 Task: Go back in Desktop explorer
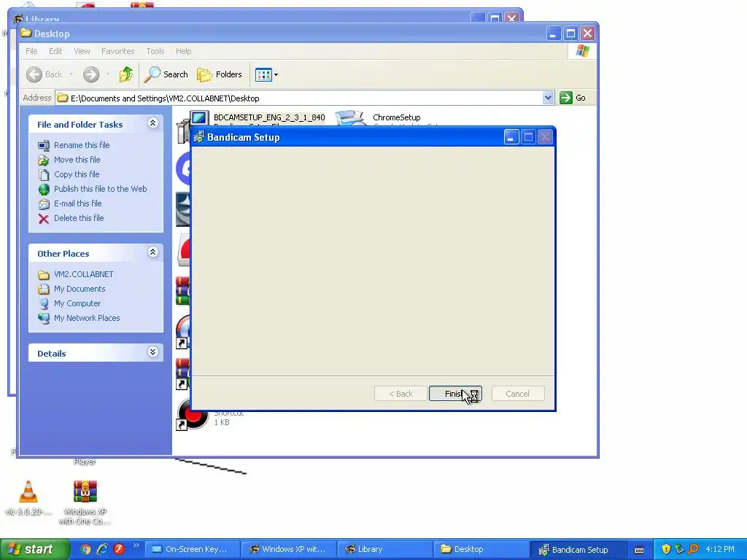pyautogui.click(x=44, y=74)
